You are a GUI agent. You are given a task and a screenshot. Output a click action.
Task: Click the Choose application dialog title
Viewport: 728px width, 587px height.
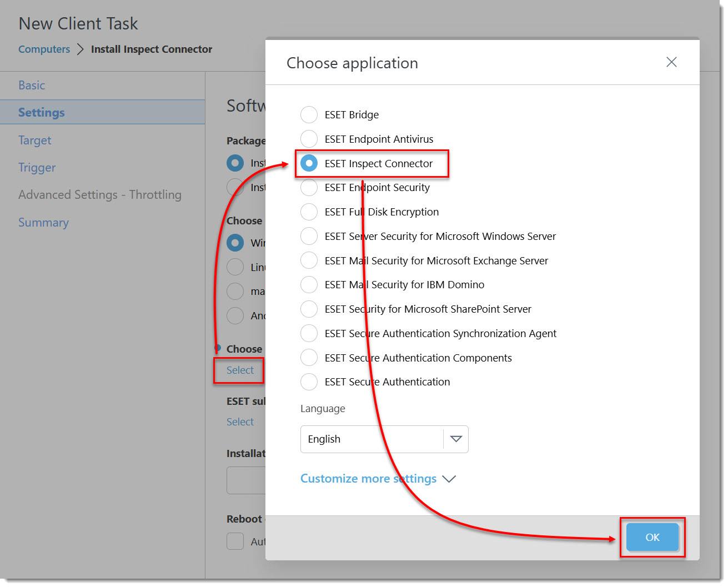[352, 63]
